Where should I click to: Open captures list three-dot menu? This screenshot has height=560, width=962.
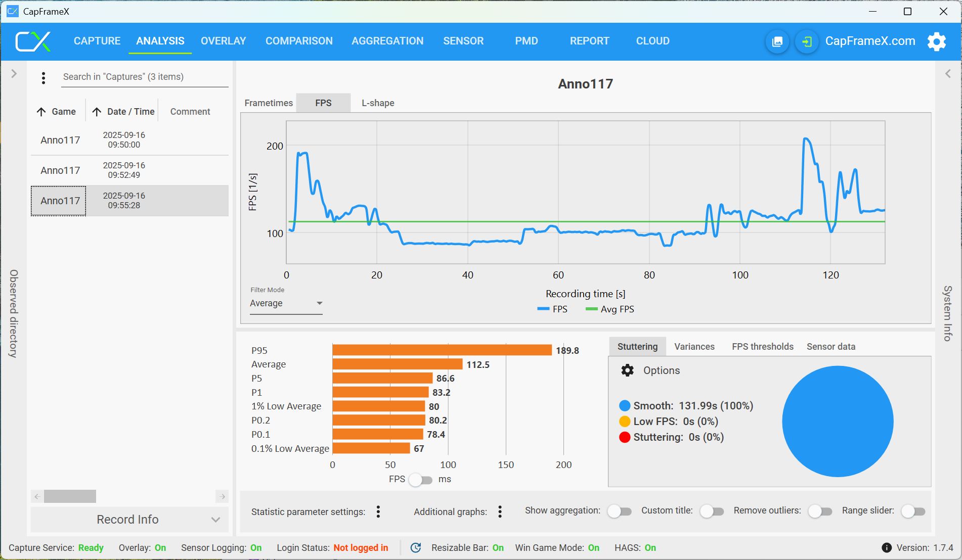(43, 77)
